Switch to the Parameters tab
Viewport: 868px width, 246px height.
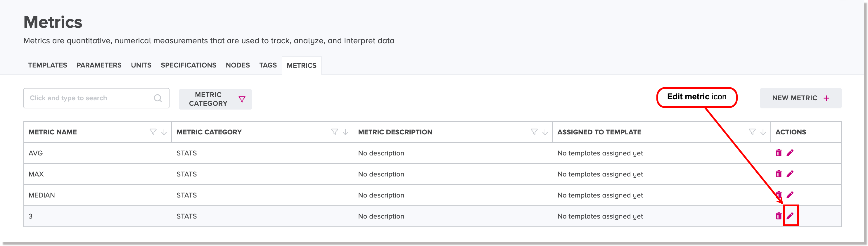click(x=99, y=65)
